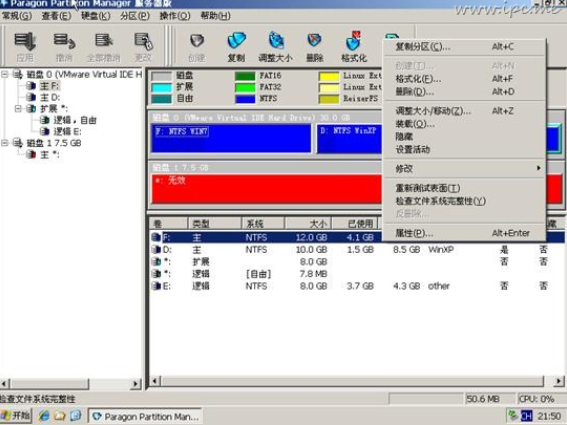
Task: Sort by the 系统 column header
Action: (263, 224)
